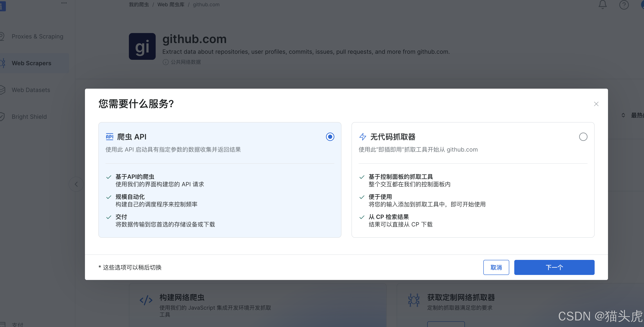This screenshot has width=644, height=327.
Task: Click the 下一个 button
Action: (x=554, y=267)
